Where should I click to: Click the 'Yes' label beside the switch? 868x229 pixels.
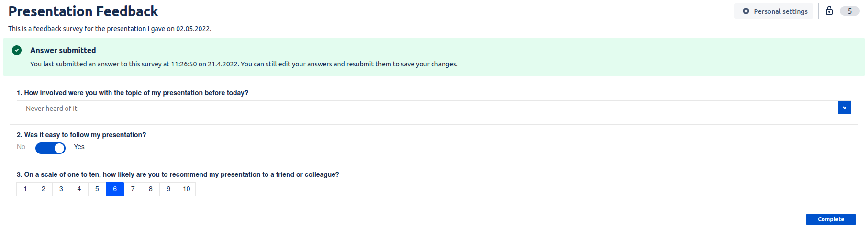[x=79, y=147]
